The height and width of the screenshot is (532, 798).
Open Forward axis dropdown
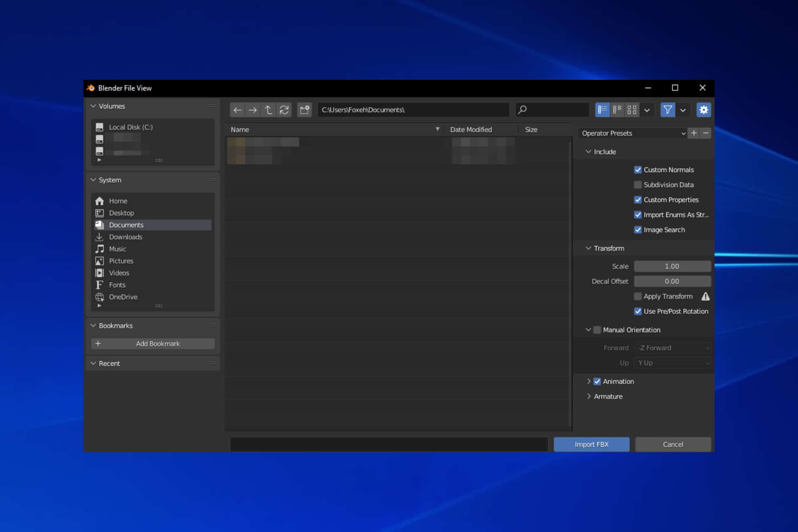tap(672, 348)
